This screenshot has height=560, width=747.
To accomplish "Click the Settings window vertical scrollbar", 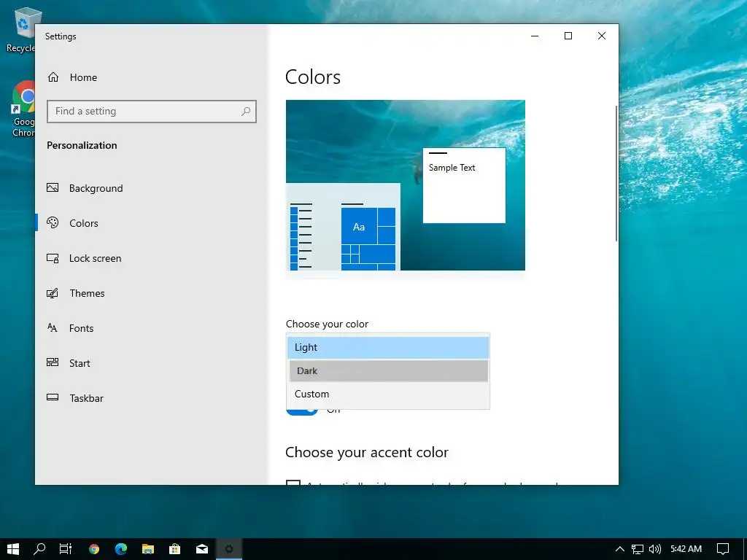I will 616,173.
